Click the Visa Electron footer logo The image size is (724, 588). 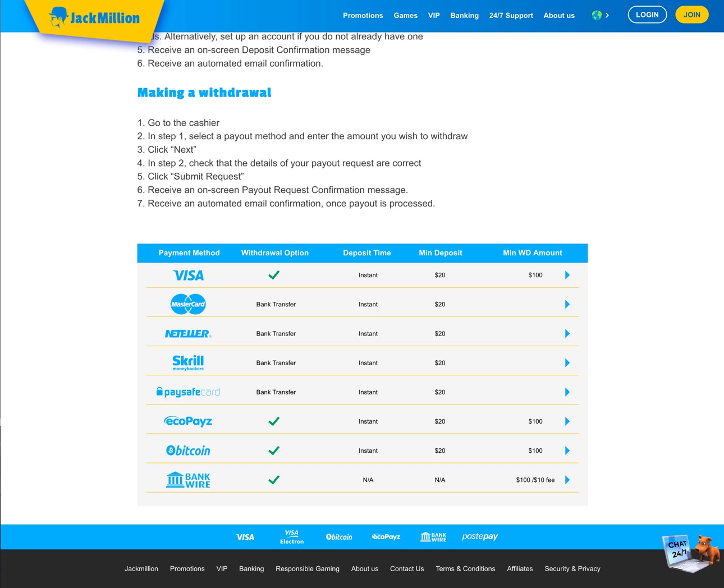[x=292, y=537]
